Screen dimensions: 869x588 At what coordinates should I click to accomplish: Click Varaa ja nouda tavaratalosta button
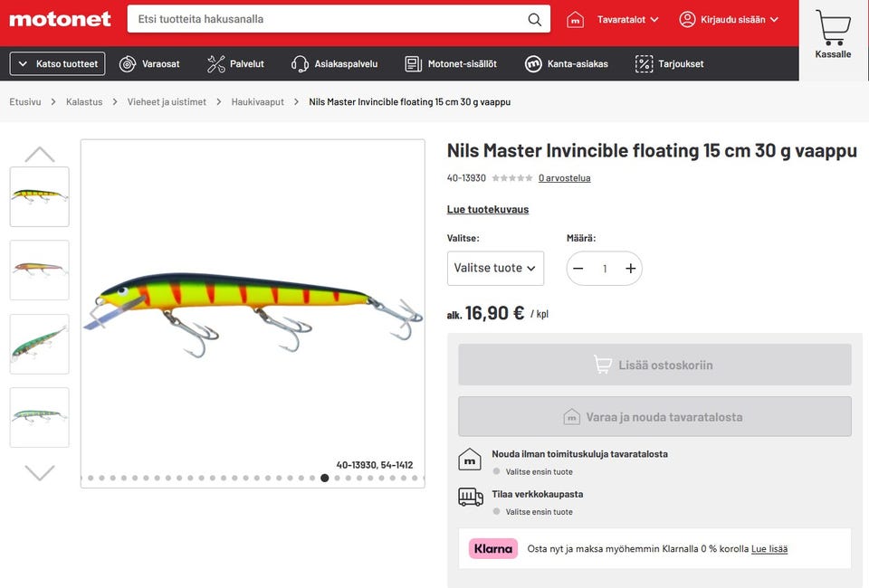point(654,416)
